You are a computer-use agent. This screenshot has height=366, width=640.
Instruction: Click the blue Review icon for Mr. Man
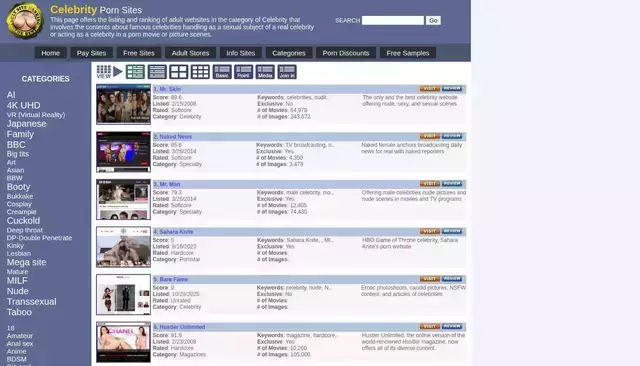pyautogui.click(x=452, y=184)
